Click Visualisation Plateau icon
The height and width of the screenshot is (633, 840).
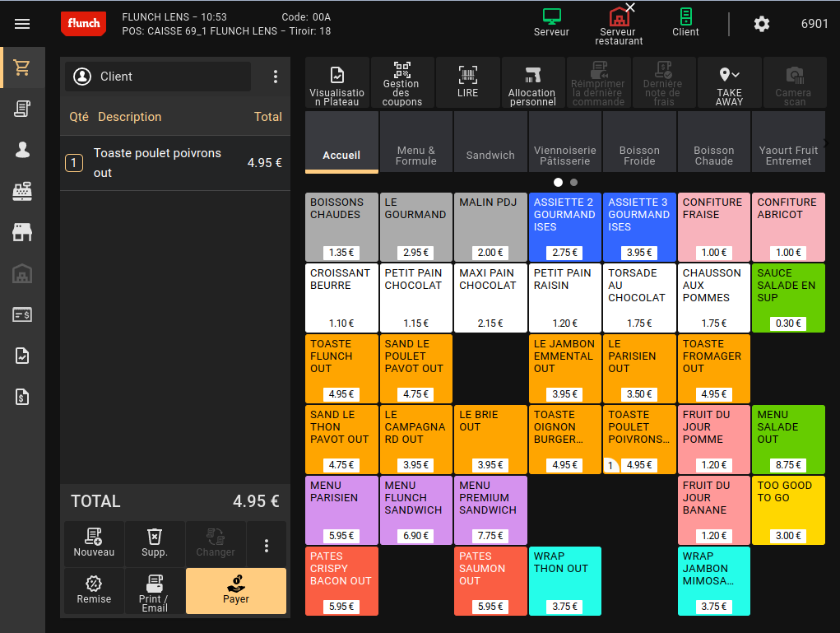[x=337, y=83]
